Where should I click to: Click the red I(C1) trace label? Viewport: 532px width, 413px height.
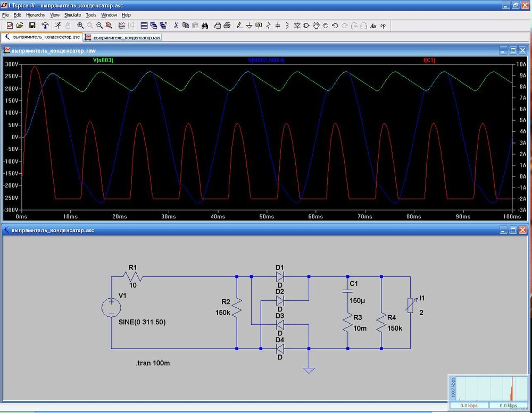coord(429,60)
